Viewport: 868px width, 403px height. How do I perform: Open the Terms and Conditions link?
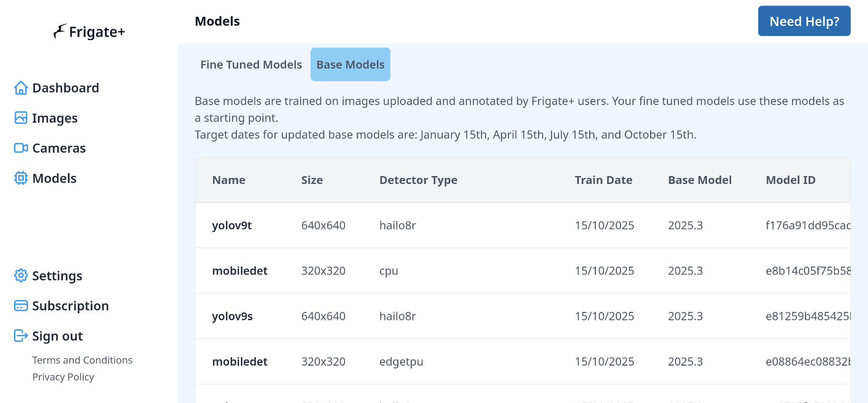click(82, 360)
